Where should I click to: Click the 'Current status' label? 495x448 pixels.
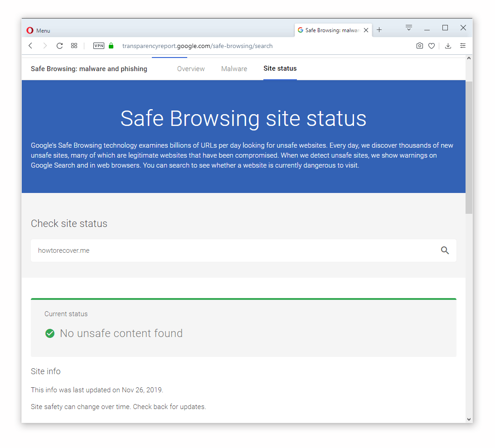pyautogui.click(x=66, y=314)
